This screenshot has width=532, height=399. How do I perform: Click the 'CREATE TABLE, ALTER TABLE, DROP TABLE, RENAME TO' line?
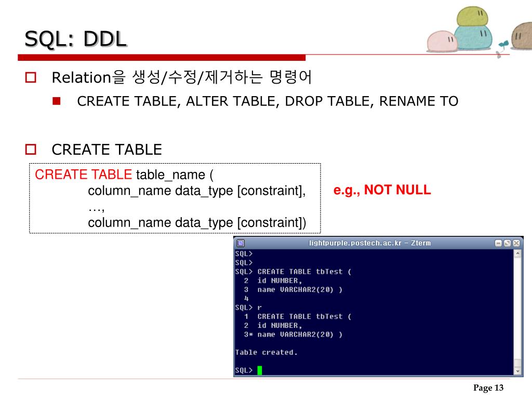[x=268, y=101]
